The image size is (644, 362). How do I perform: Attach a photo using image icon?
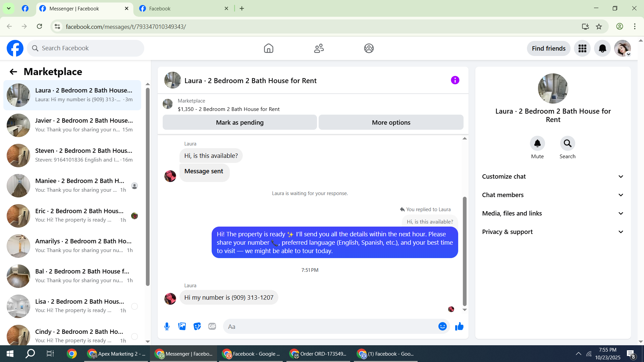[x=182, y=326]
